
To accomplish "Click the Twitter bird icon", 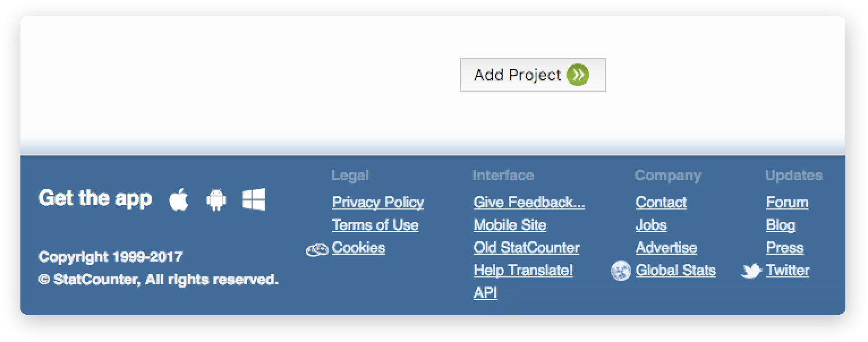I will coord(750,272).
